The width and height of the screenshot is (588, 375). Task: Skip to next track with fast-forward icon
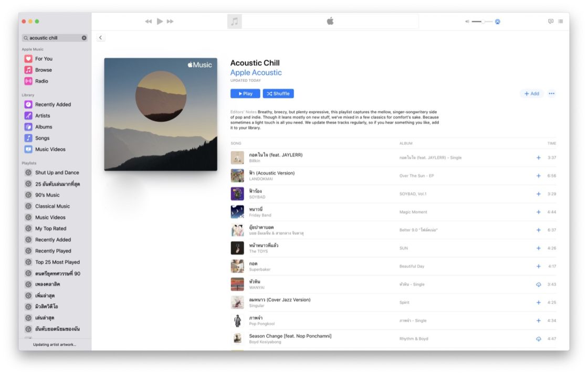(170, 22)
